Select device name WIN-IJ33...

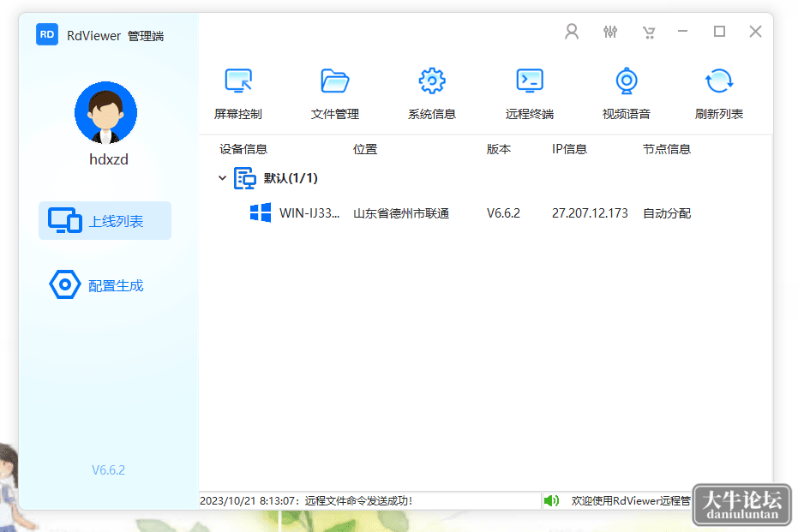click(309, 213)
